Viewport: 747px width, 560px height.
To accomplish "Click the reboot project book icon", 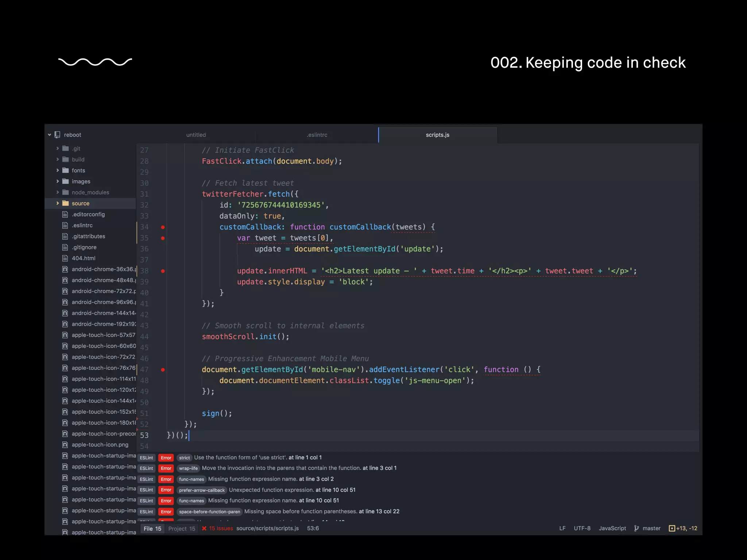I will [57, 135].
